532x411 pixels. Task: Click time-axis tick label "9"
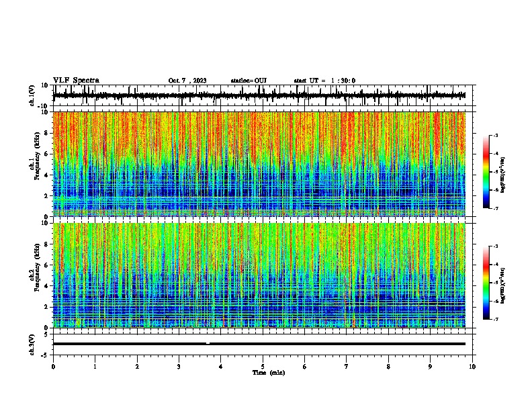click(431, 367)
